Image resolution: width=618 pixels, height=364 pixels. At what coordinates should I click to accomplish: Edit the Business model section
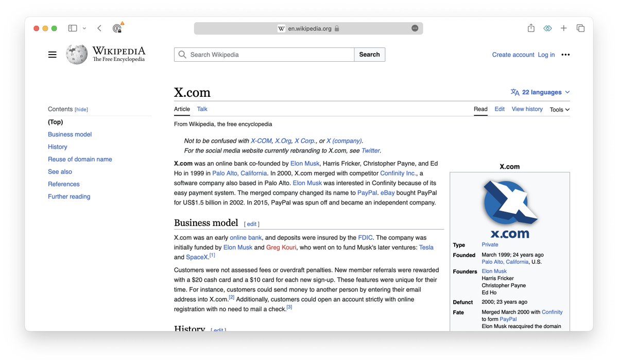pos(251,224)
